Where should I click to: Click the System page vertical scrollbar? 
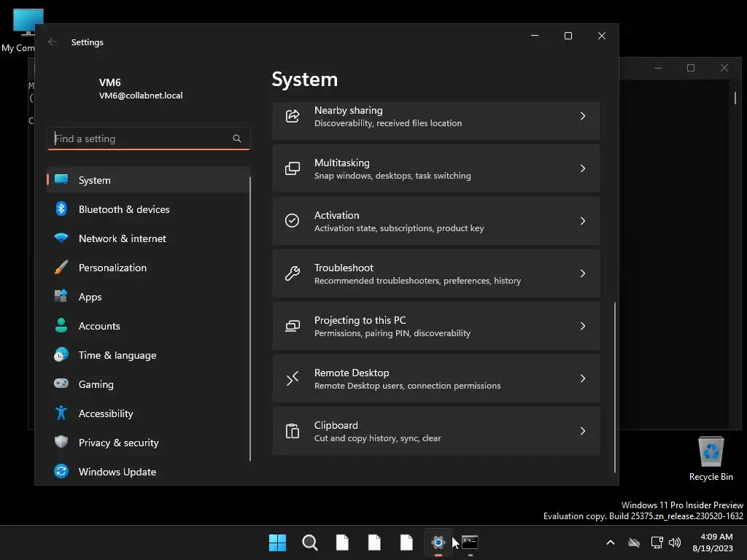(x=614, y=386)
